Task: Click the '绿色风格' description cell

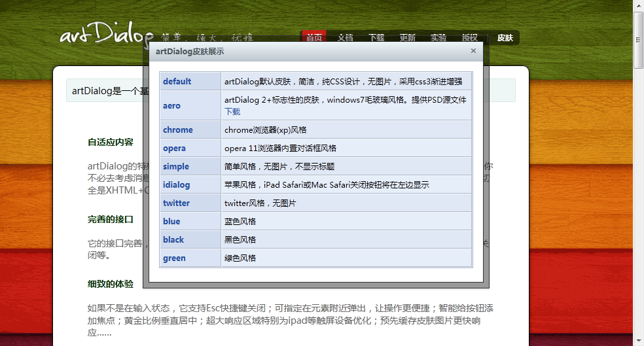Action: tap(347, 258)
